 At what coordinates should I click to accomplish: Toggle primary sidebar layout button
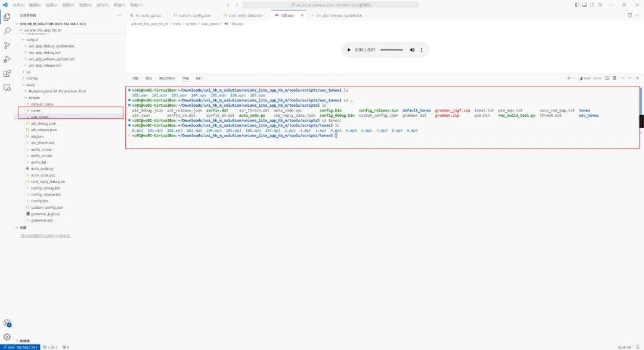coord(577,5)
